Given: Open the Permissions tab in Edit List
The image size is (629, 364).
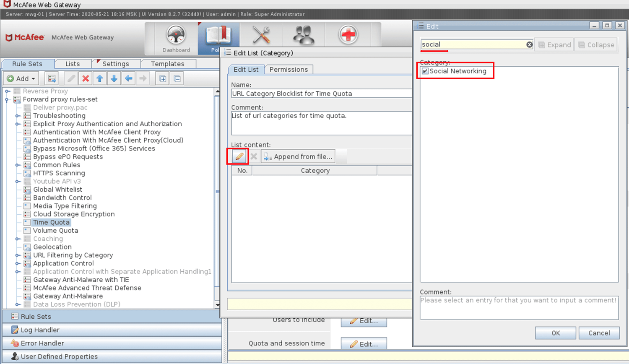Looking at the screenshot, I should click(x=289, y=70).
